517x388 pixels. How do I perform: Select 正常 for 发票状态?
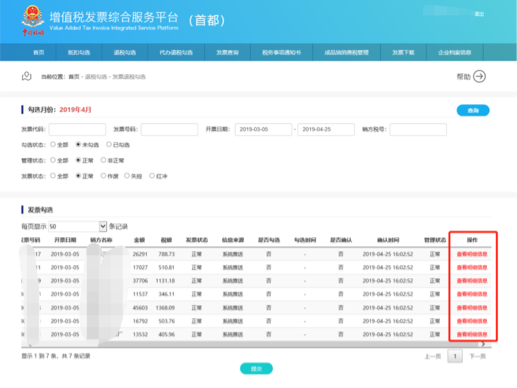pos(78,176)
